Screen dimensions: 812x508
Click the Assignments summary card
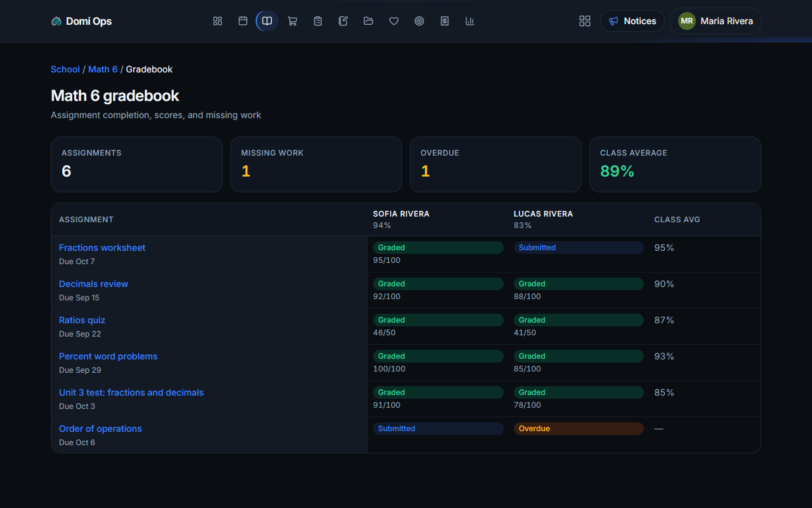click(x=136, y=164)
